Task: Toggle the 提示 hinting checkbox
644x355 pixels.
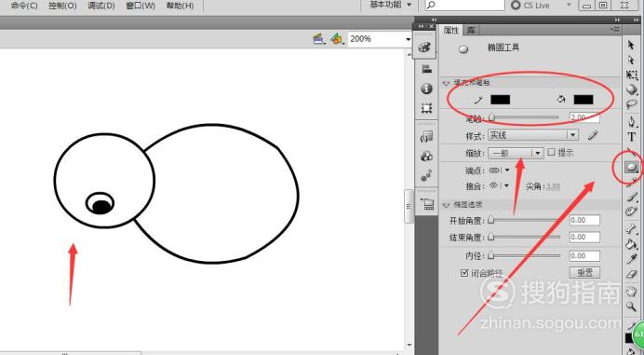Action: (552, 152)
